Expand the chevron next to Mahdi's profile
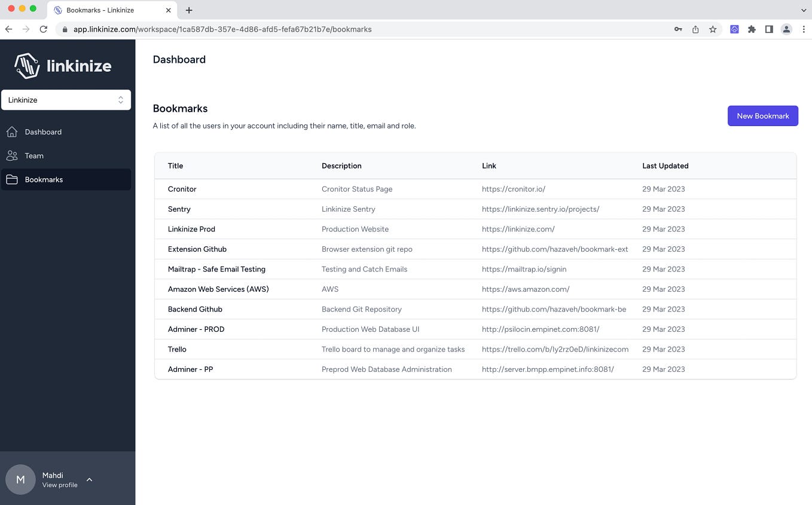Image resolution: width=812 pixels, height=505 pixels. click(x=89, y=479)
